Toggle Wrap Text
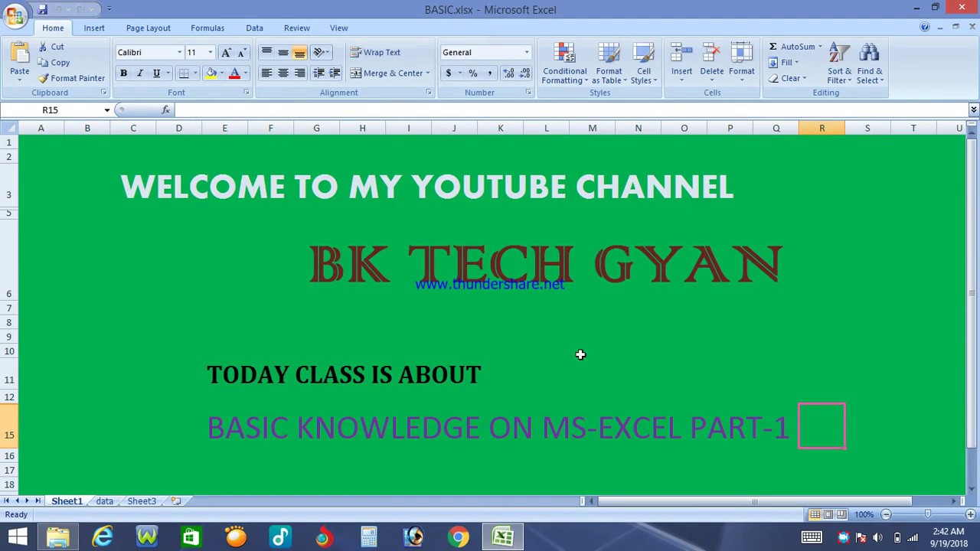 (x=375, y=52)
